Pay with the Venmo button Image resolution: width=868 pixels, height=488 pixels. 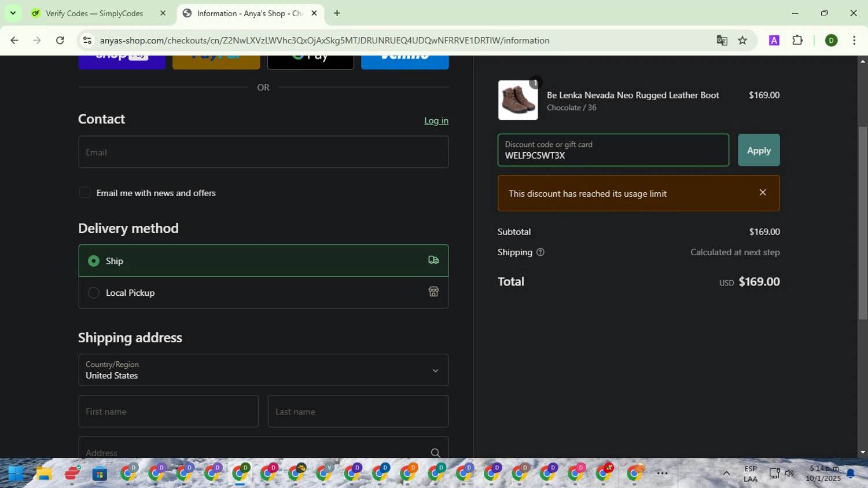(405, 62)
